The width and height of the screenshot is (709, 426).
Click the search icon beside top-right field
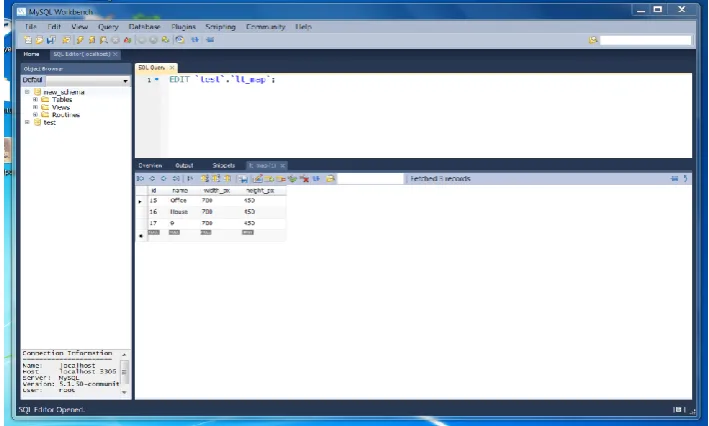593,40
